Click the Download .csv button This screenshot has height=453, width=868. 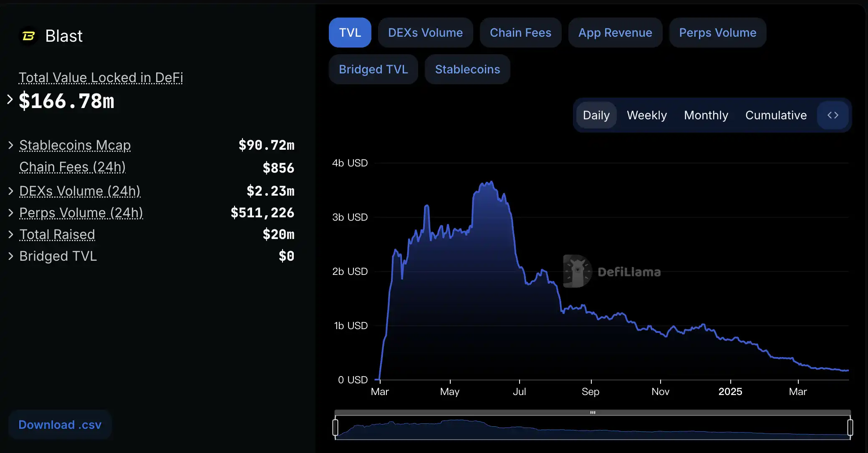(x=60, y=424)
